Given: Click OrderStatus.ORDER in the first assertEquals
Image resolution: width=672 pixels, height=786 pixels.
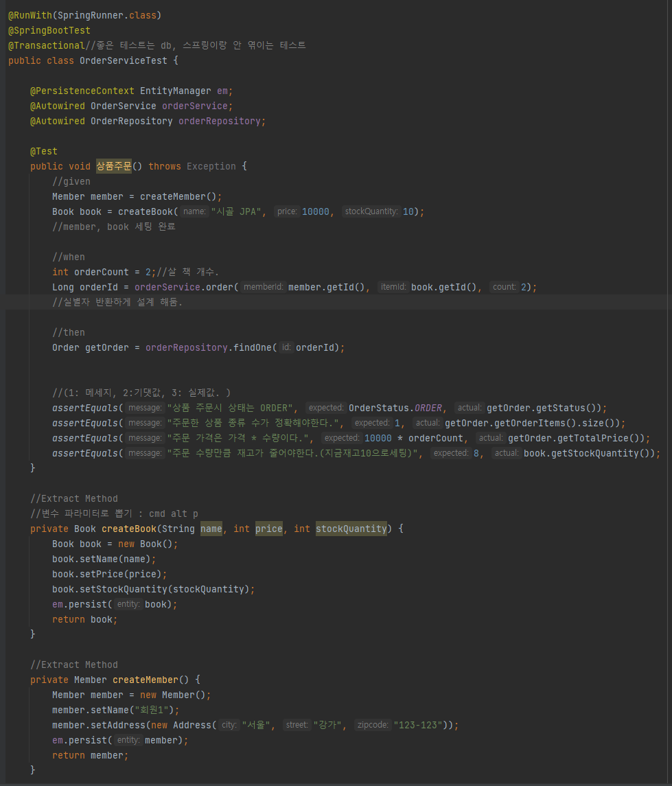Looking at the screenshot, I should (x=395, y=408).
